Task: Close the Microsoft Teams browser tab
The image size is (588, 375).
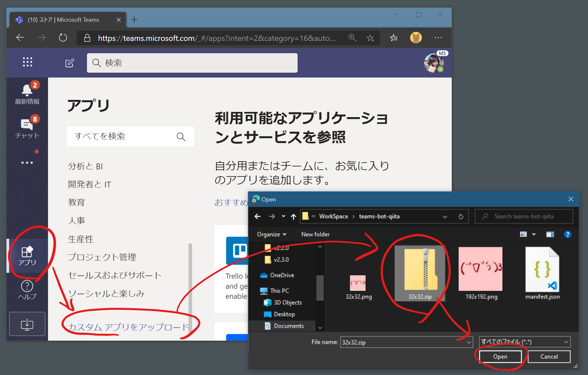Action: 119,20
